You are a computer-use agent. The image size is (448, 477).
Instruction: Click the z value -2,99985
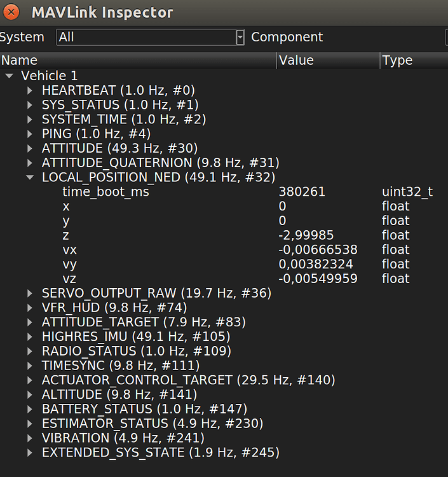click(306, 235)
